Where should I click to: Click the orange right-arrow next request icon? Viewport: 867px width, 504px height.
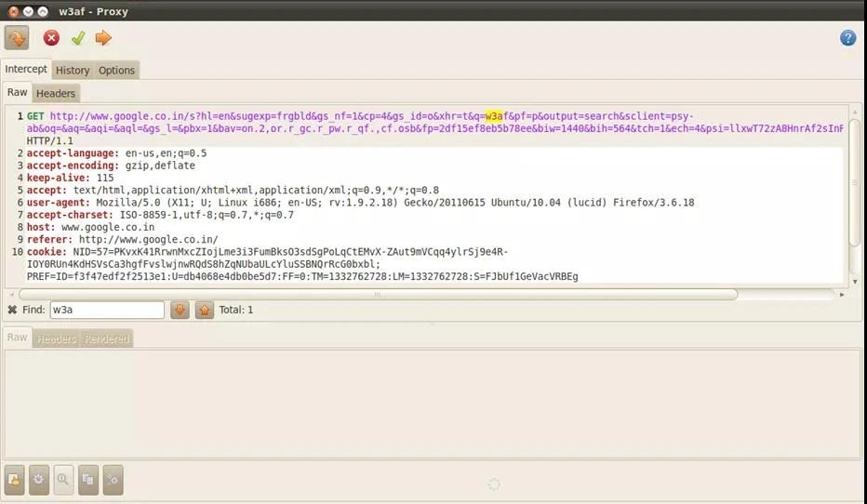tap(103, 38)
